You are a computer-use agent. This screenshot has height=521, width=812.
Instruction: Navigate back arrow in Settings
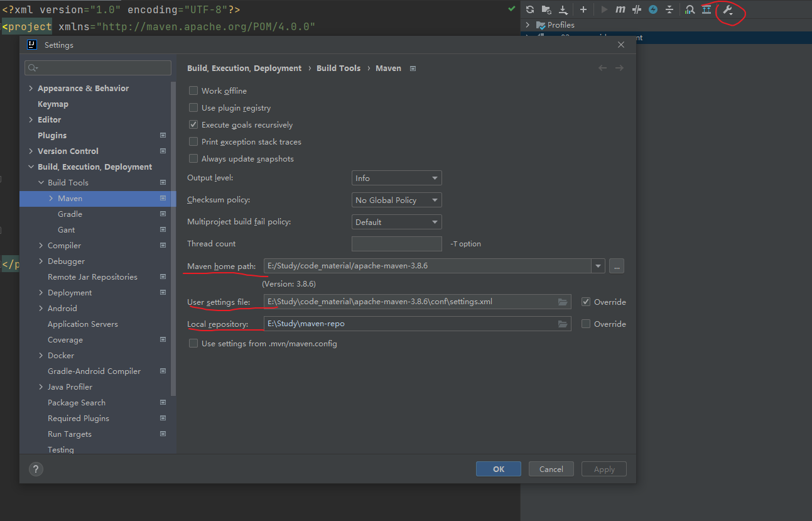click(x=603, y=68)
